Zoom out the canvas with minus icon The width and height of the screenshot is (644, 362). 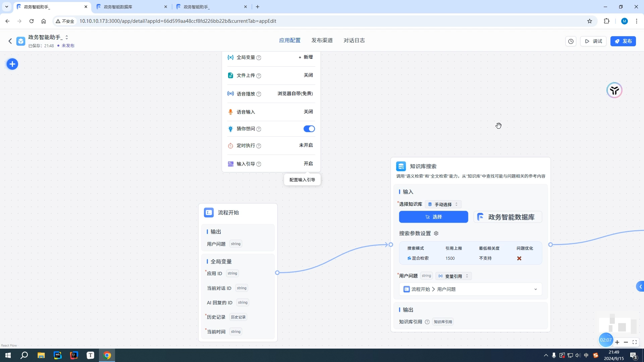pos(626,342)
